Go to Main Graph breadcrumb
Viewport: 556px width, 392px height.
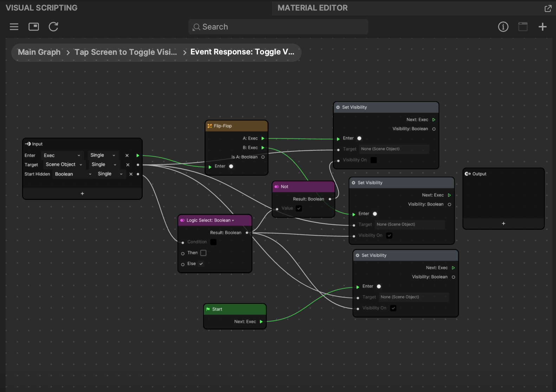tap(39, 52)
